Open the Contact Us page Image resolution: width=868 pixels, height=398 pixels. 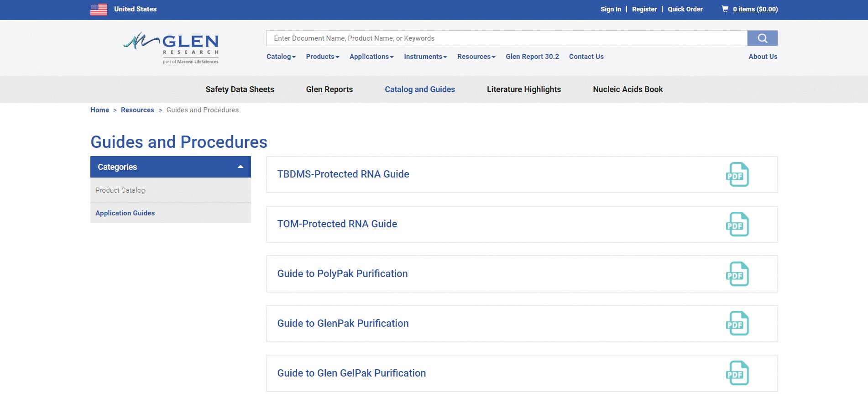[x=586, y=57]
